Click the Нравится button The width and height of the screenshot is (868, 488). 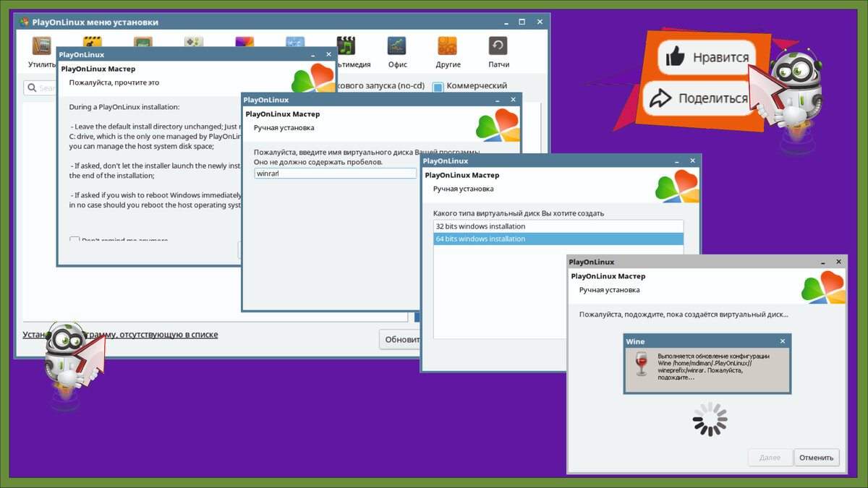point(707,58)
